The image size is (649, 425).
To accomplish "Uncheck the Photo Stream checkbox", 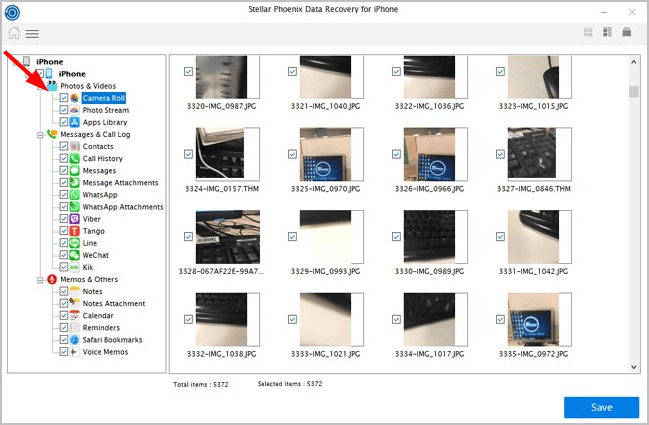I will pos(64,110).
